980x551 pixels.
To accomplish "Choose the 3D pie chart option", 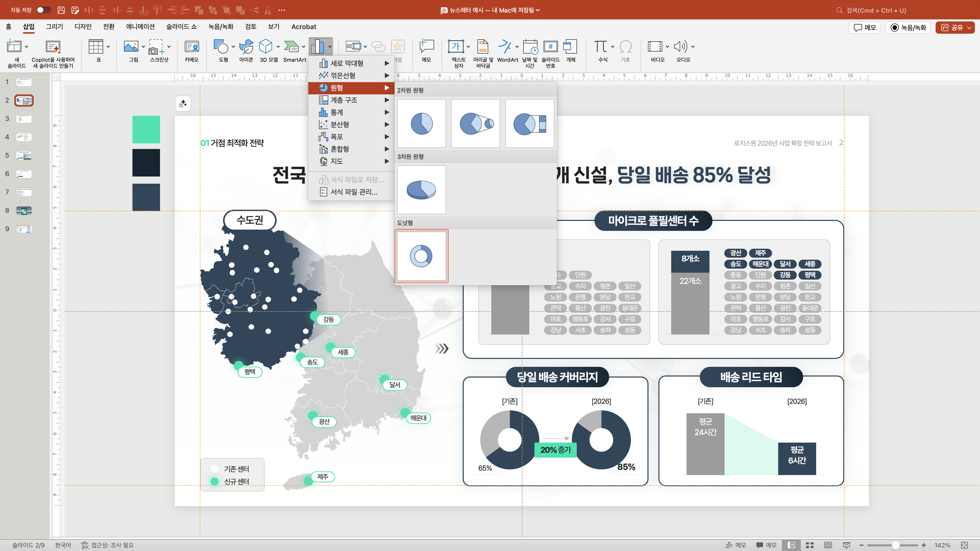I will coord(421,190).
